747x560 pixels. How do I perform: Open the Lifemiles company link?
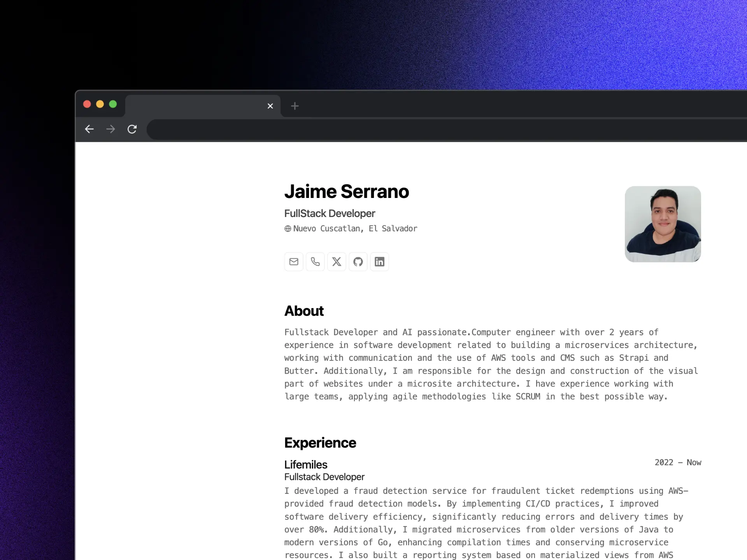[306, 465]
